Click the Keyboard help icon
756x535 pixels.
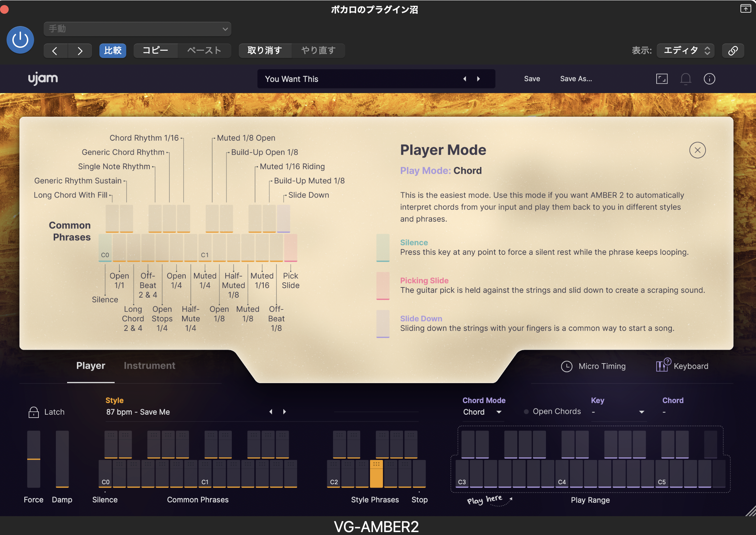[x=663, y=365]
